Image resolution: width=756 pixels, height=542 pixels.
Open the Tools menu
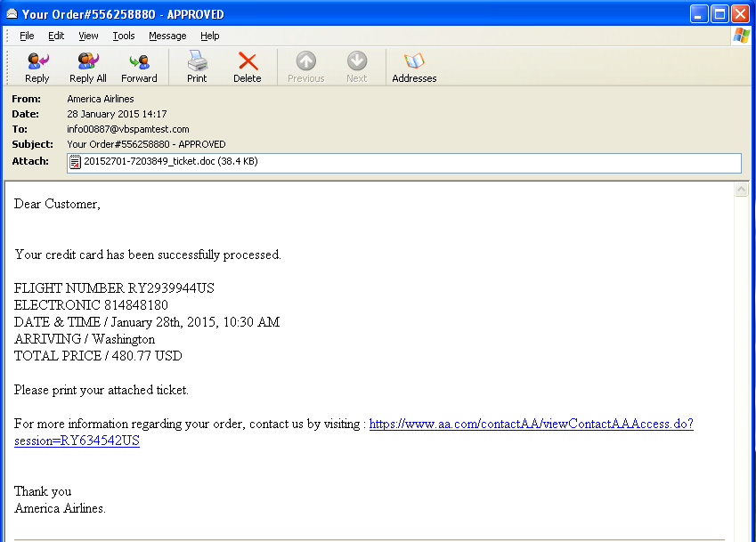tap(124, 36)
